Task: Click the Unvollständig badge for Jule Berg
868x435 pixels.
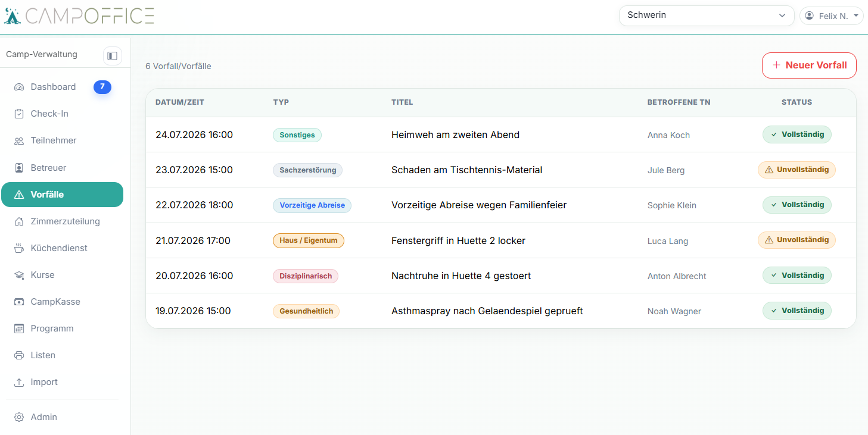Action: (x=797, y=170)
